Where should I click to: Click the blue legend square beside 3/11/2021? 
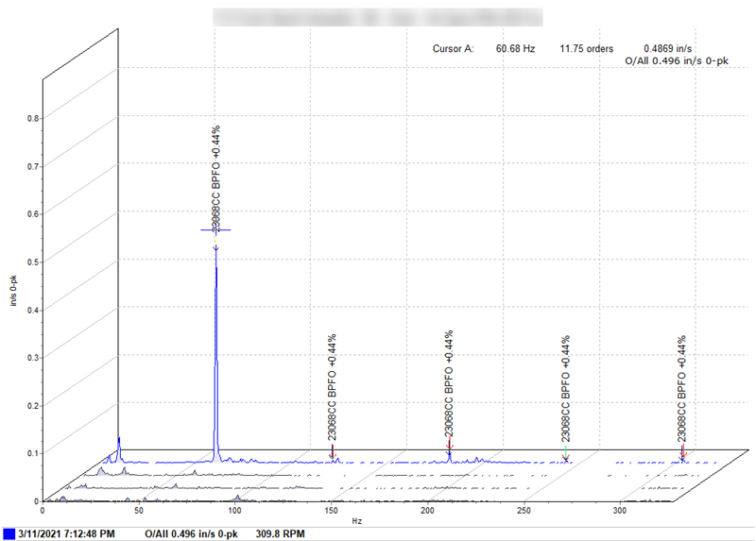pos(9,533)
